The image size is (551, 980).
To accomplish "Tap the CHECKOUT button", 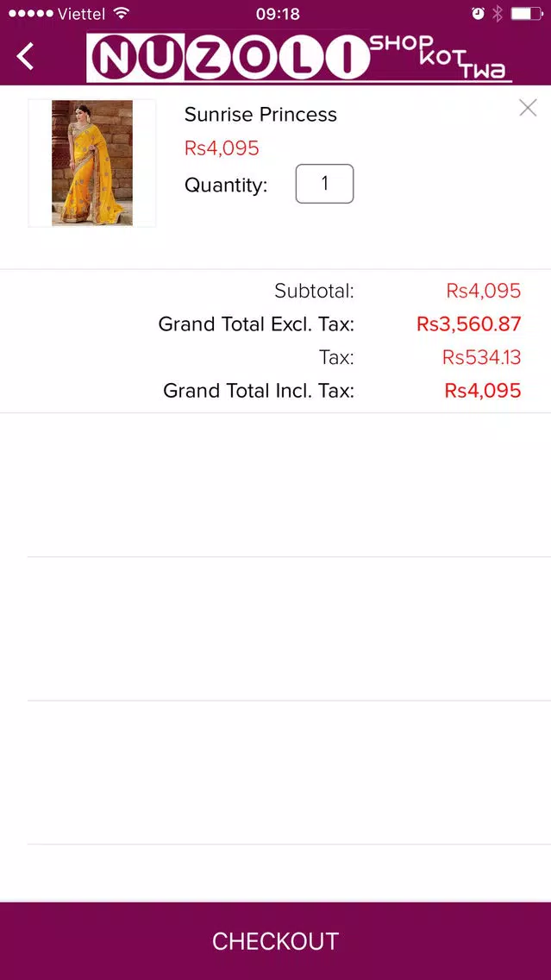I will (x=276, y=941).
